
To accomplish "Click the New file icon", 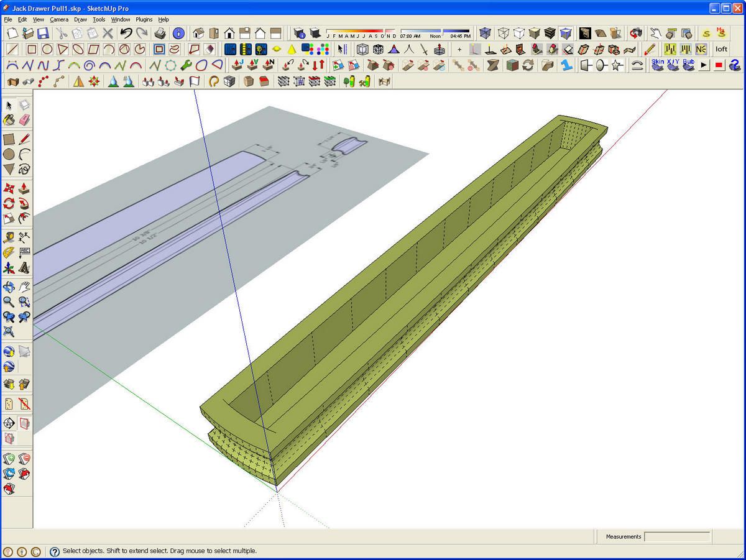I will tap(12, 33).
